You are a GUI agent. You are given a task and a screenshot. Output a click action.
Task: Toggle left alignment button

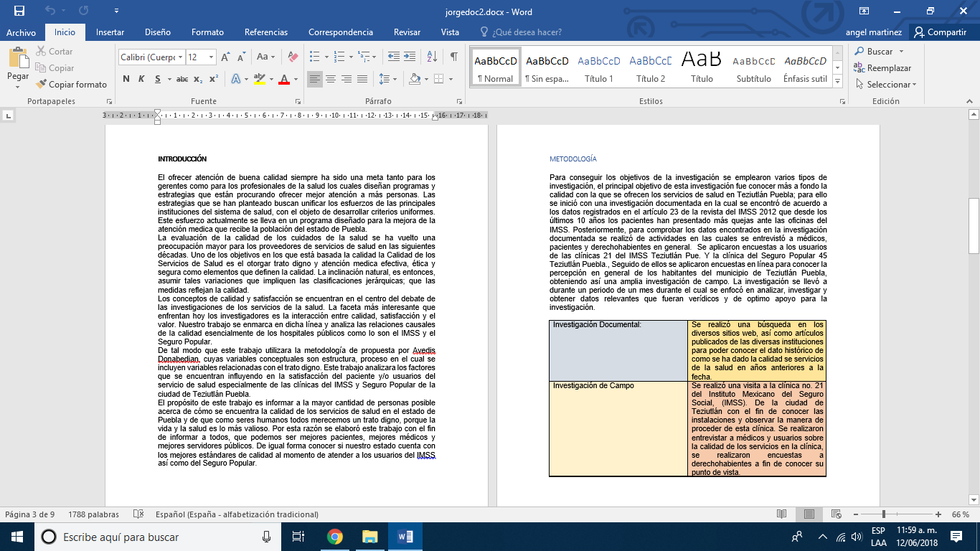315,79
